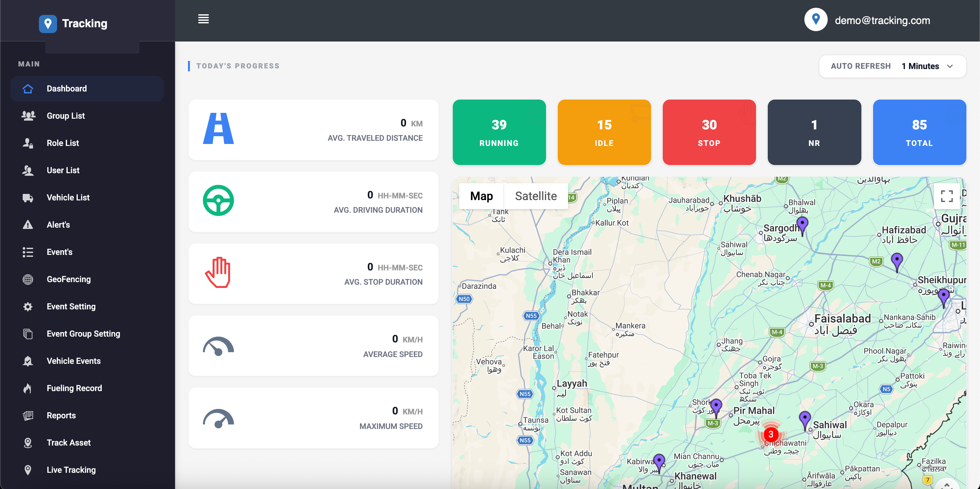Click the Track Asset location icon
The image size is (980, 489).
pyautogui.click(x=28, y=443)
